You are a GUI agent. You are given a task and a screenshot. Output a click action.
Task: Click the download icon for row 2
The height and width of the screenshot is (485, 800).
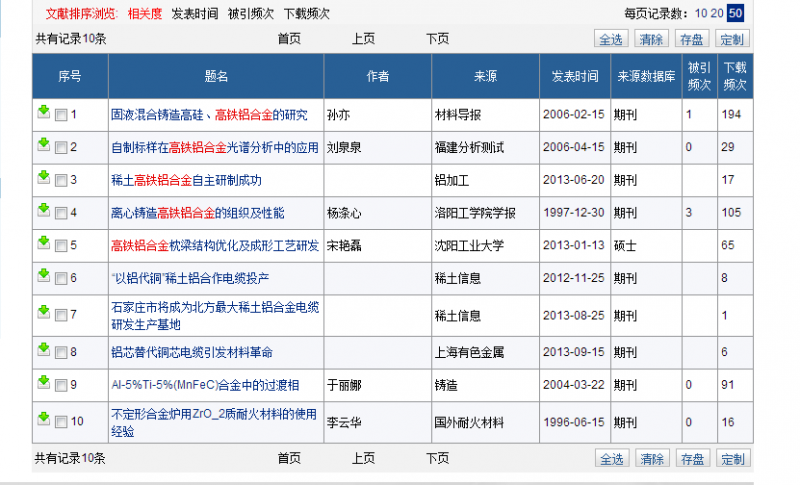pyautogui.click(x=44, y=144)
